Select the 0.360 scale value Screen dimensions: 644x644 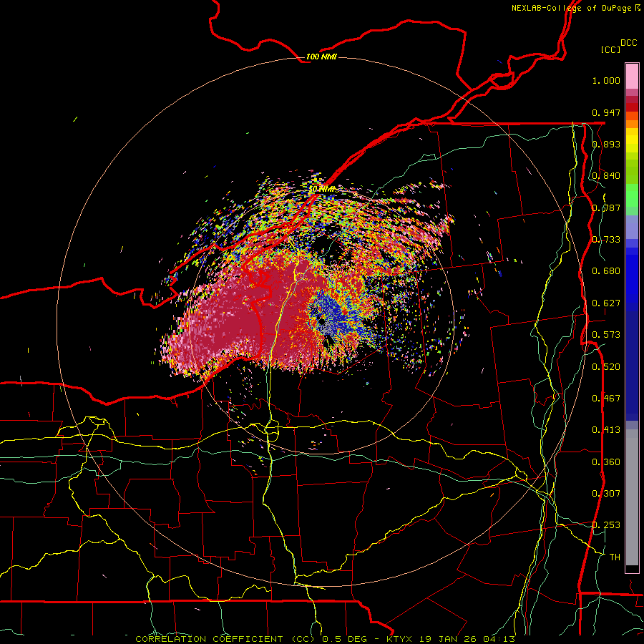coord(606,462)
